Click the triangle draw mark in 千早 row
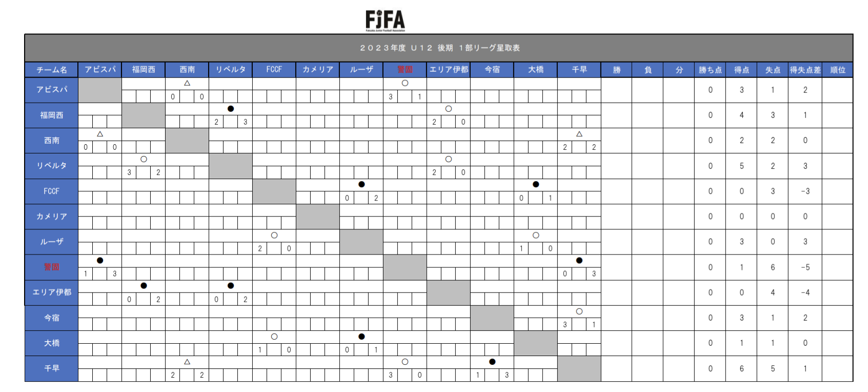The image size is (868, 392). pyautogui.click(x=187, y=362)
